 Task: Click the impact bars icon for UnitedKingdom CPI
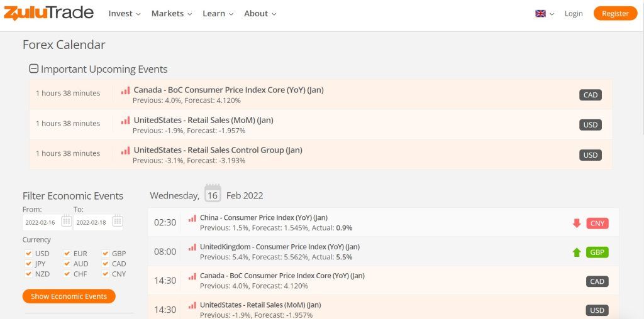pyautogui.click(x=192, y=247)
